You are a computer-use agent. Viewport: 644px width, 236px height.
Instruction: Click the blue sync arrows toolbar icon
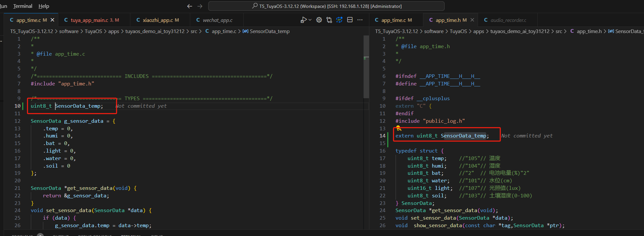340,20
